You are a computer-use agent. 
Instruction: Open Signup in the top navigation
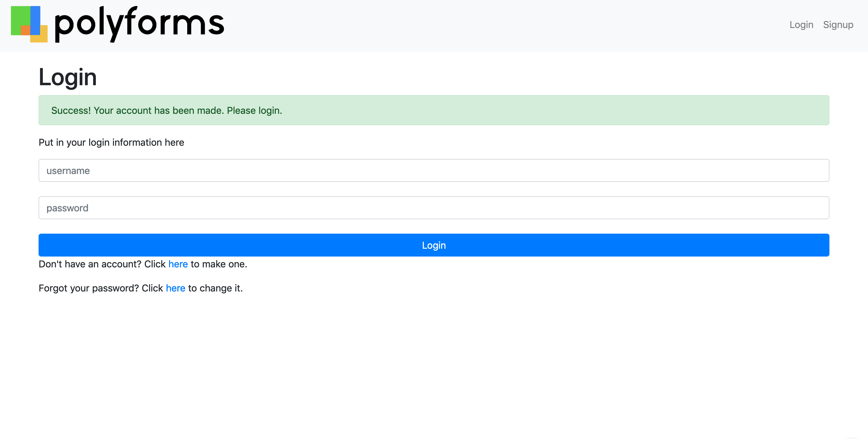838,25
